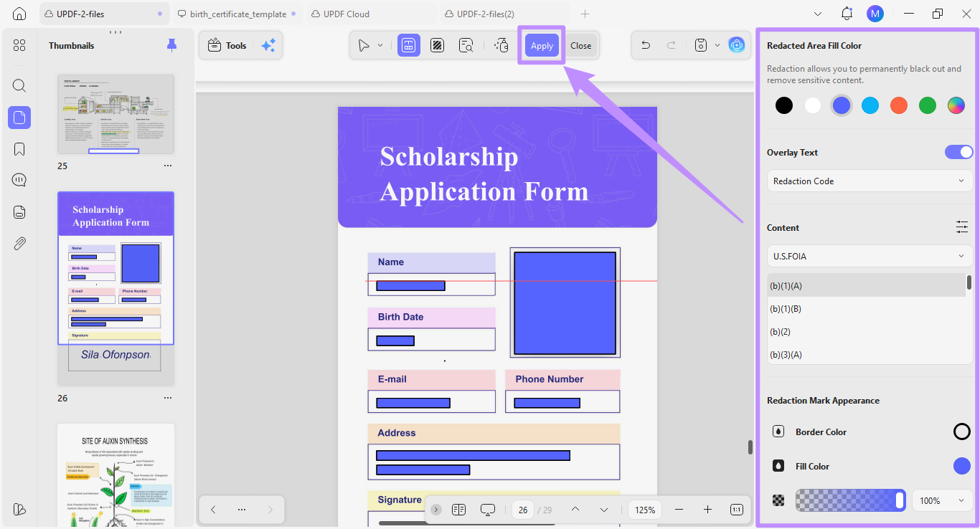The image size is (980, 529).
Task: Switch to UPDF Cloud tab
Action: pos(372,14)
